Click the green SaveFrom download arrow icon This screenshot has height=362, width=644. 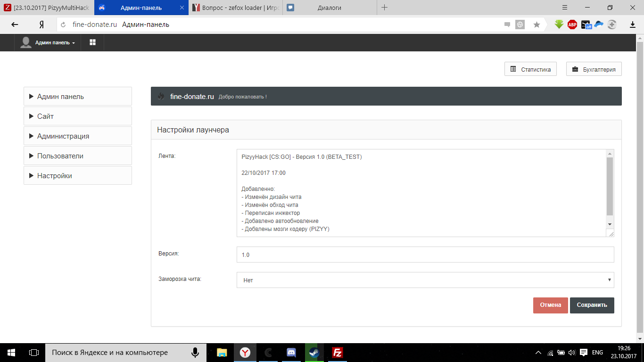(559, 25)
